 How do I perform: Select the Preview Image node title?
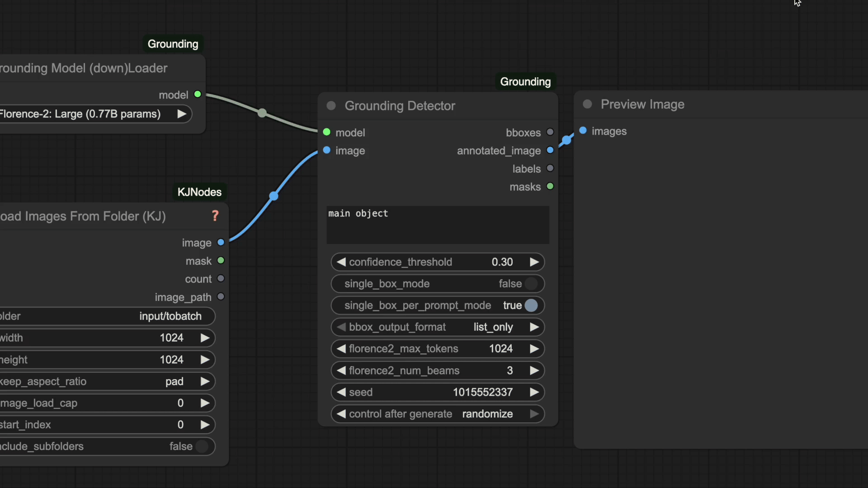pos(642,104)
